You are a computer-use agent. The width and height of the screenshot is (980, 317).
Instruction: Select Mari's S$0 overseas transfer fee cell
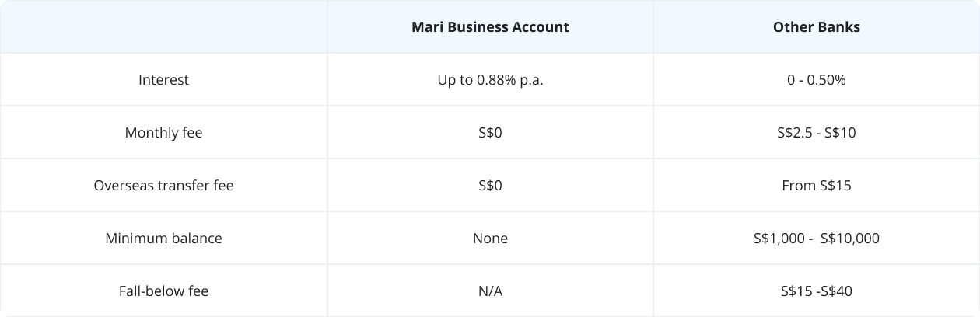490,186
